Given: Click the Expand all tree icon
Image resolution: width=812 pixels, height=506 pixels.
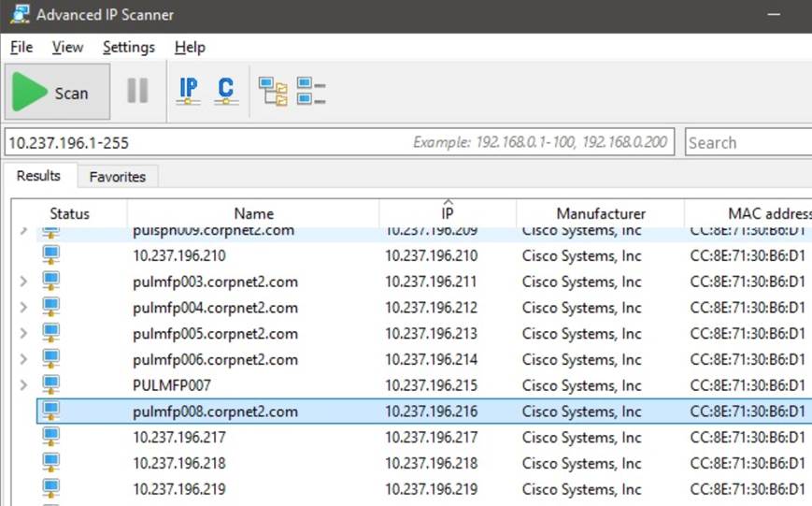Looking at the screenshot, I should (x=273, y=92).
